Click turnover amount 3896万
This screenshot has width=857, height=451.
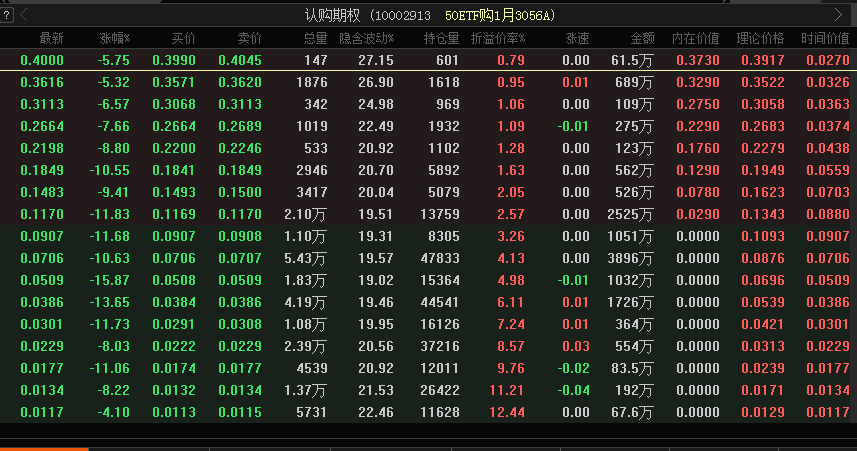tap(630, 259)
